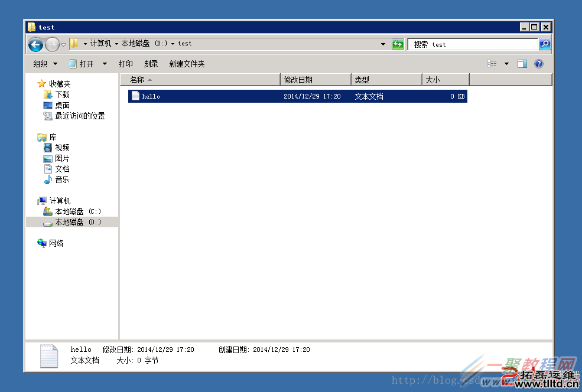Expand the address bar history dropdown
The image size is (582, 392).
(x=383, y=44)
